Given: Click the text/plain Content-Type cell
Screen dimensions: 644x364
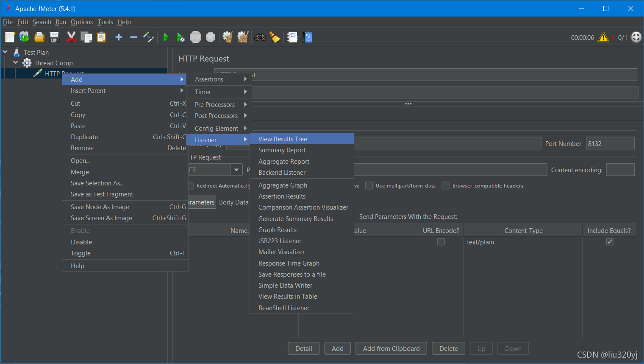Looking at the screenshot, I should [x=523, y=242].
